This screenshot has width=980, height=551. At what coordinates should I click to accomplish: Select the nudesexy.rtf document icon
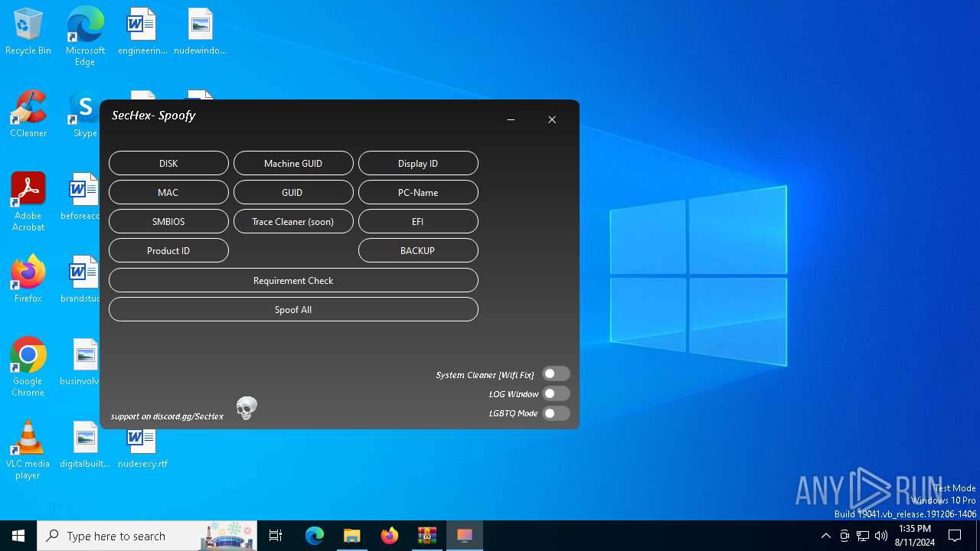tap(142, 448)
